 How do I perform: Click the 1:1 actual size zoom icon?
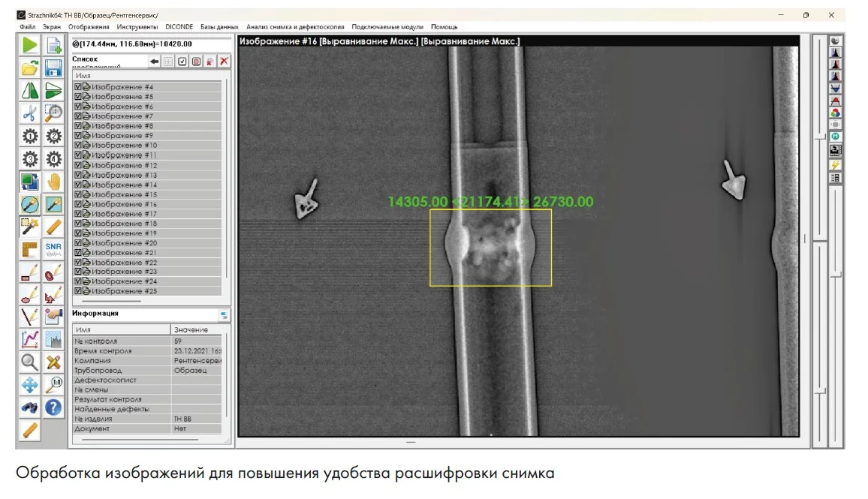click(54, 384)
